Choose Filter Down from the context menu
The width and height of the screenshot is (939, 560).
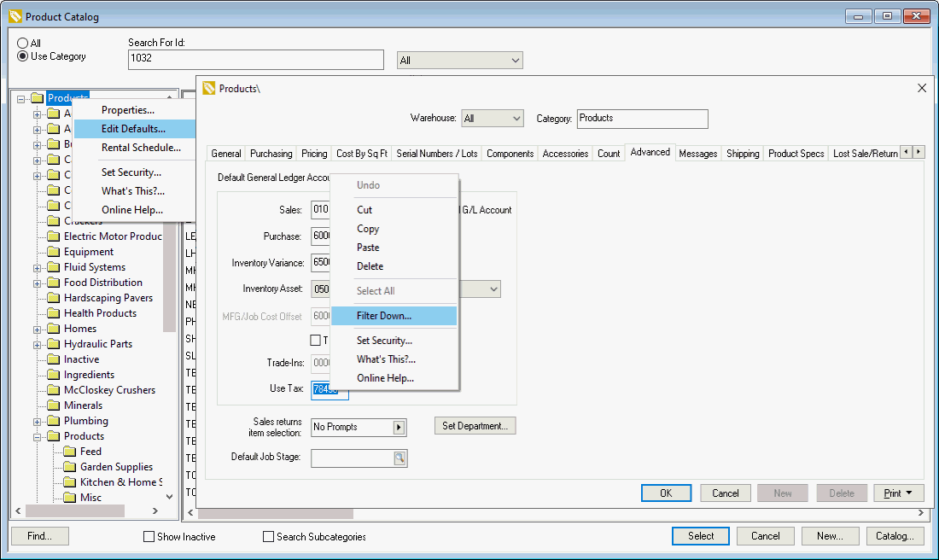coord(384,316)
